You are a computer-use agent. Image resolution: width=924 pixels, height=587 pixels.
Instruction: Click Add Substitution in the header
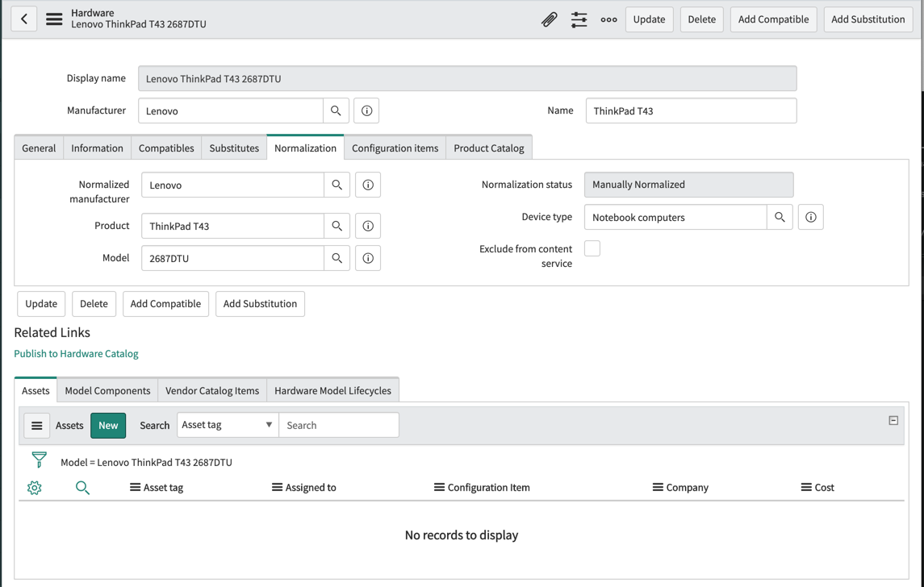pyautogui.click(x=868, y=19)
